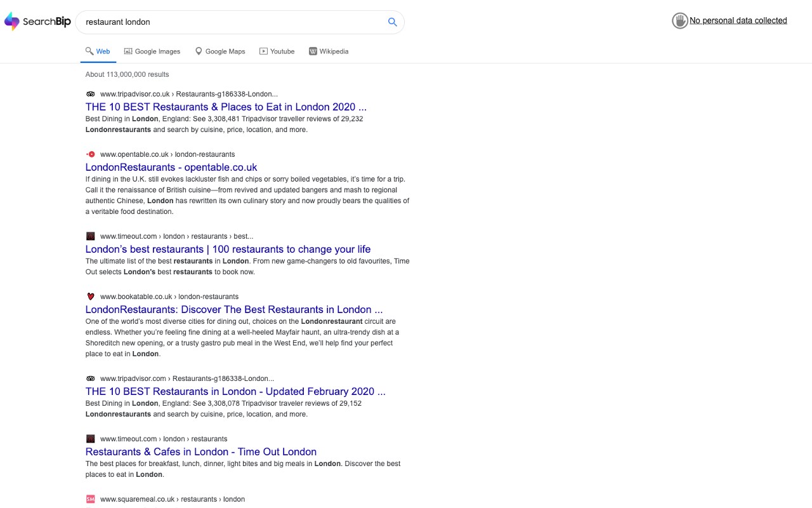
Task: Click the hand privacy icon
Action: (680, 21)
